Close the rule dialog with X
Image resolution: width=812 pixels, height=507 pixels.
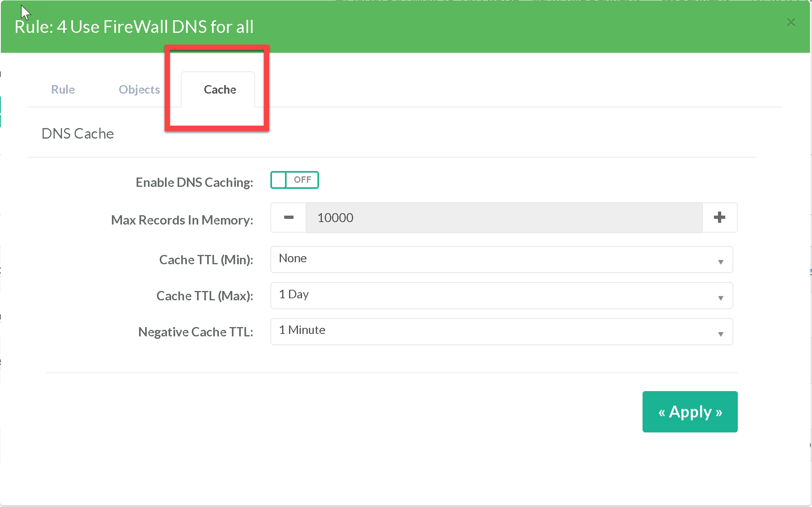click(x=791, y=23)
